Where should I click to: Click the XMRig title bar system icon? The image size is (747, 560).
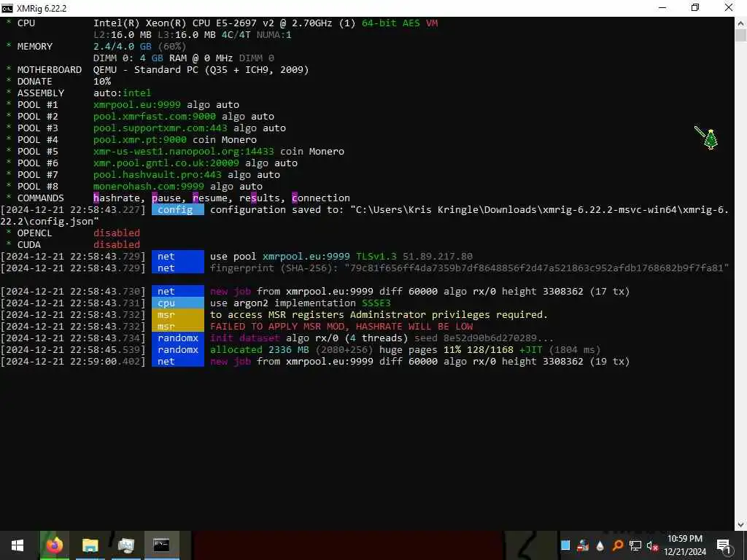tap(7, 8)
